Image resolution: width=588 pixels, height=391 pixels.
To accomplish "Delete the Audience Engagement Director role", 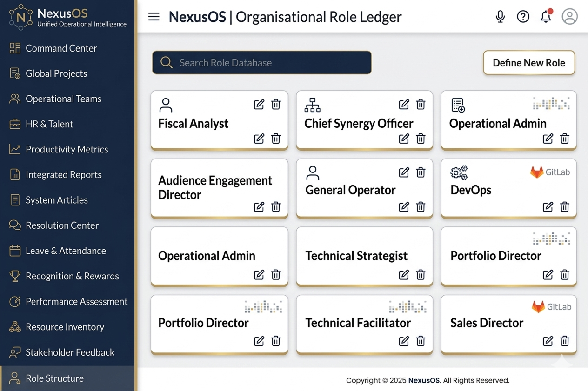I will [276, 207].
